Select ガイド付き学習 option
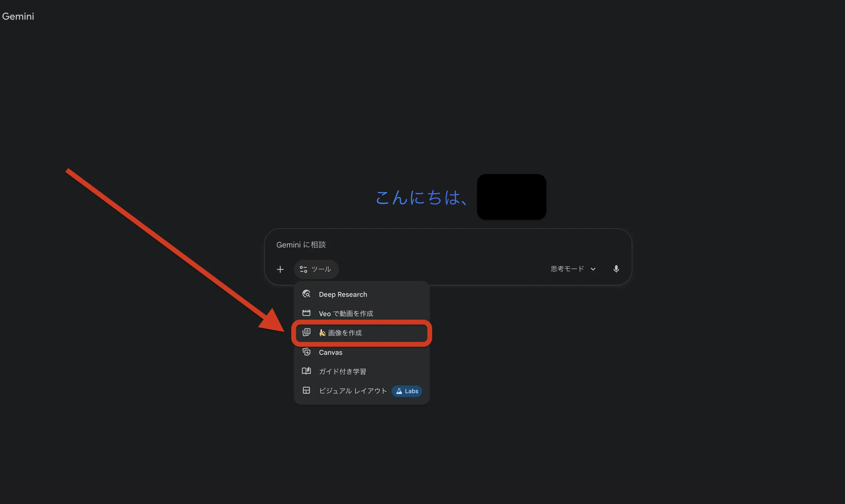Viewport: 845px width, 504px height. [x=362, y=371]
